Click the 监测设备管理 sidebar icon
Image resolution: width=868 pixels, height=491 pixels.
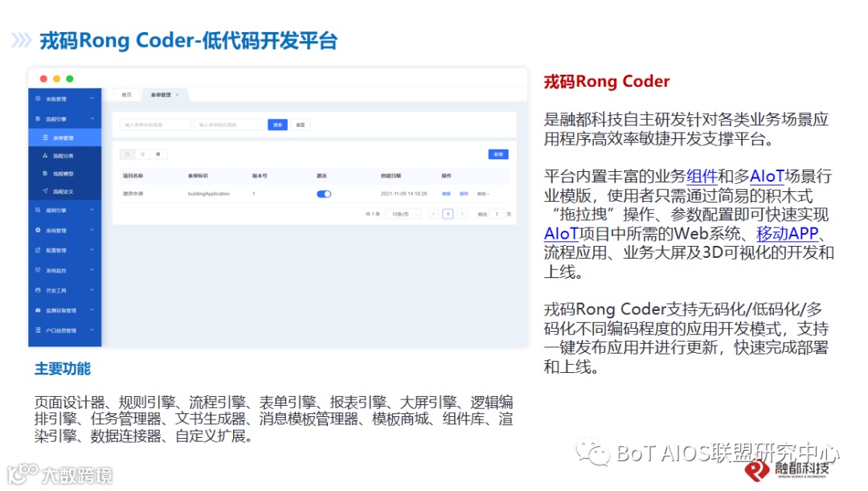click(x=39, y=310)
